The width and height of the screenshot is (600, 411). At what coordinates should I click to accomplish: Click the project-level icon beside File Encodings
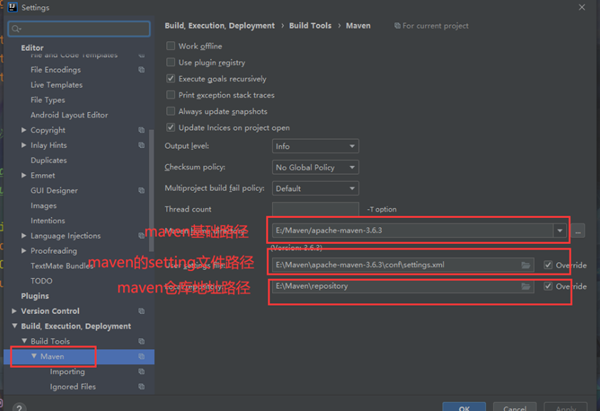(x=142, y=70)
